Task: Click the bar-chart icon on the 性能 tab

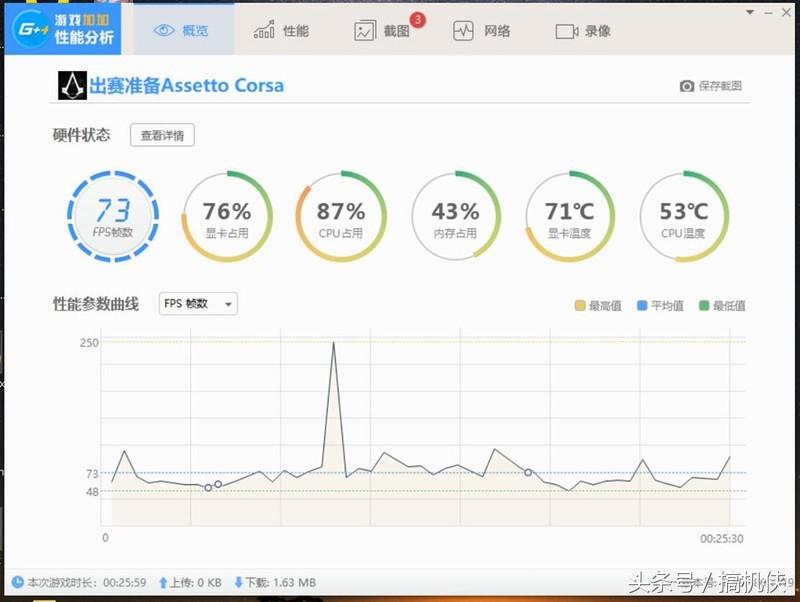Action: pyautogui.click(x=262, y=29)
